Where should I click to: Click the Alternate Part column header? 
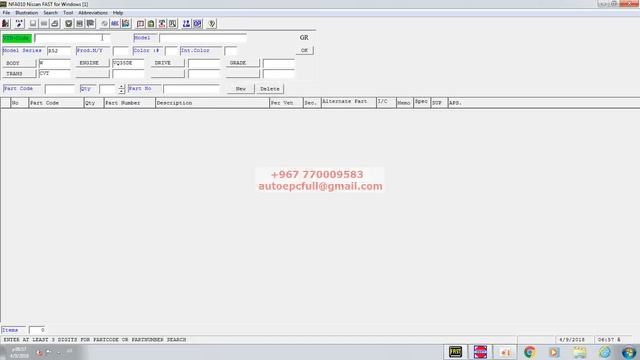click(349, 103)
